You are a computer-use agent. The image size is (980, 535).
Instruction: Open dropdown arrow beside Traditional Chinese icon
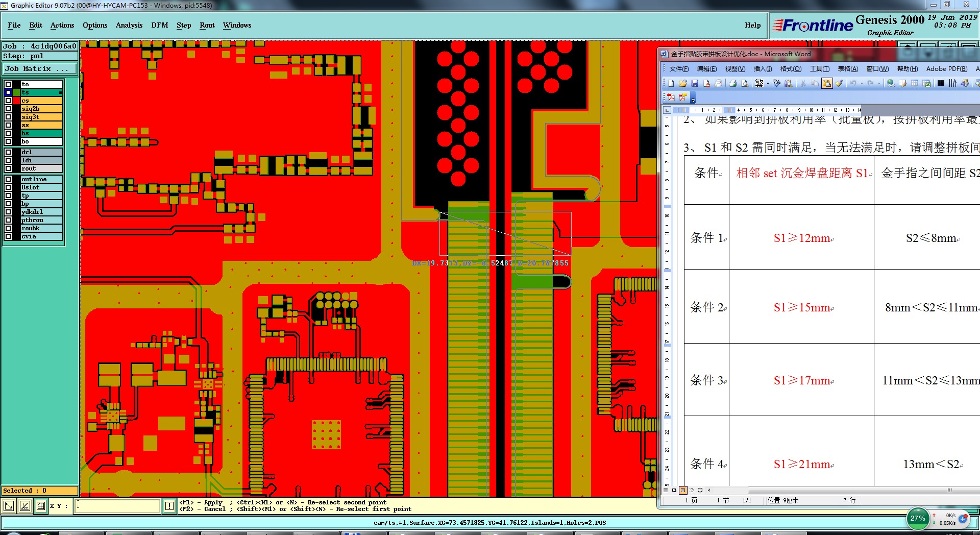pyautogui.click(x=768, y=83)
